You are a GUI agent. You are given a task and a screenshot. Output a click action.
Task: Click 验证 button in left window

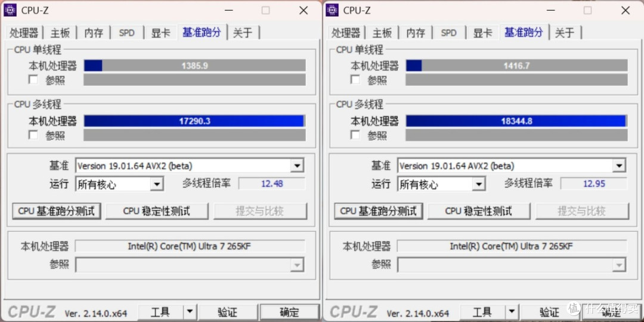(x=228, y=312)
